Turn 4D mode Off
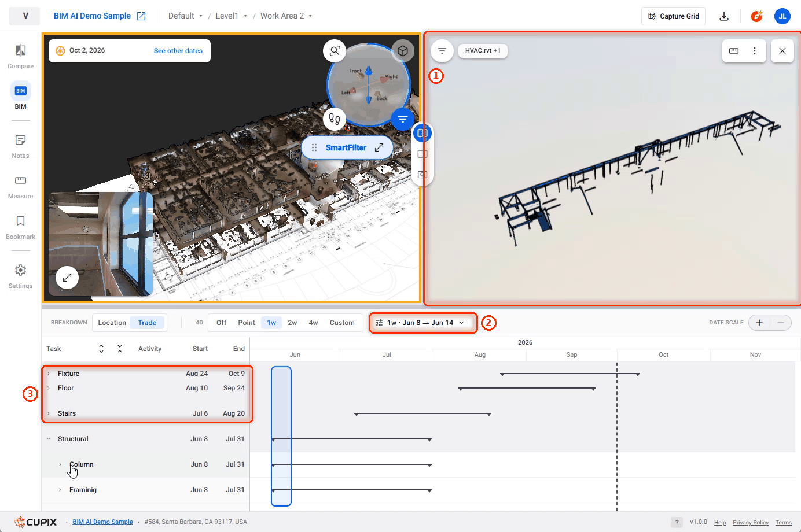 (221, 323)
